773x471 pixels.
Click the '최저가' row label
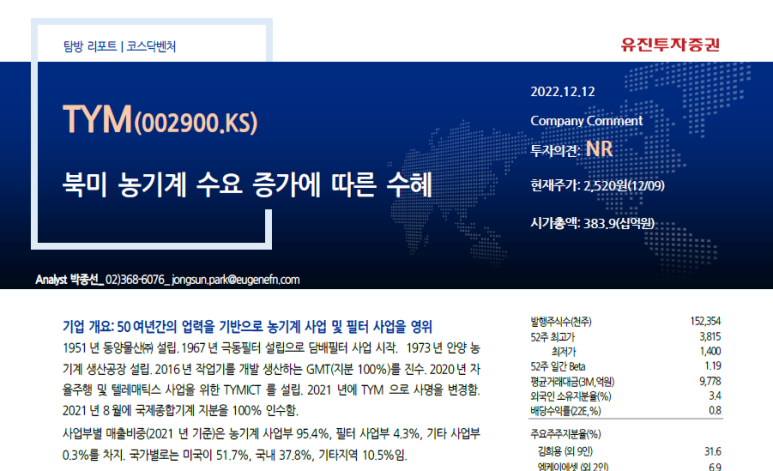(563, 352)
